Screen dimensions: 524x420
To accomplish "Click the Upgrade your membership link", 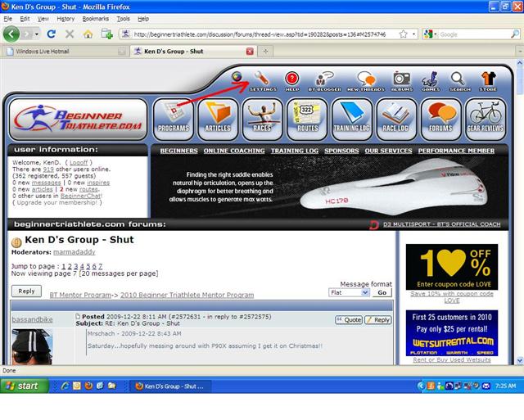I will click(56, 202).
